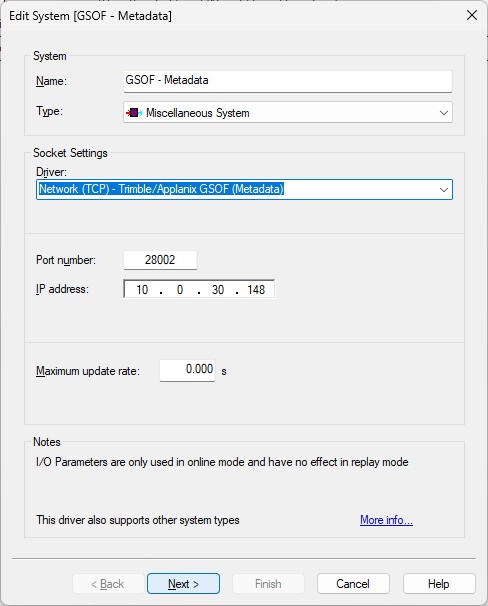Open the More info link
The image size is (488, 606).
click(x=386, y=520)
